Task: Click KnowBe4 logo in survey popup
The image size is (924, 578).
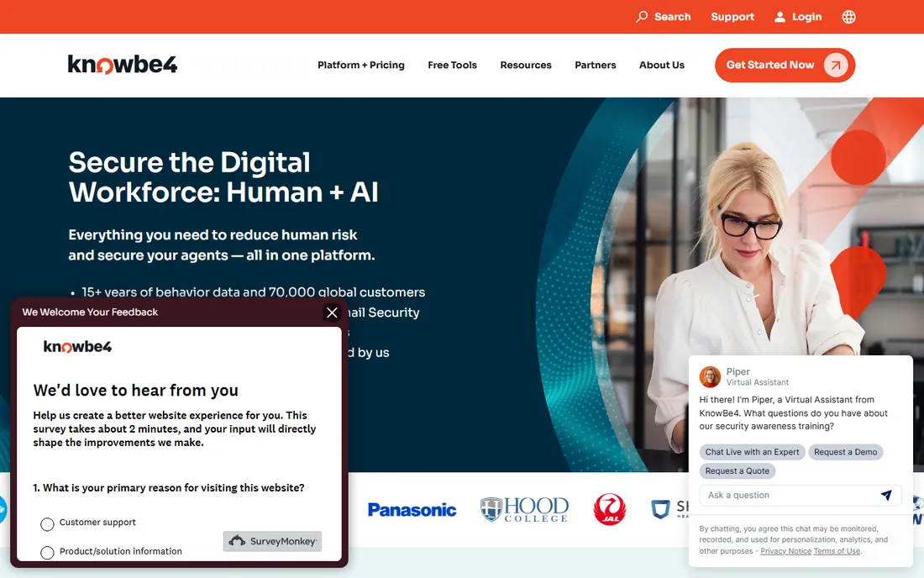Action: point(77,346)
